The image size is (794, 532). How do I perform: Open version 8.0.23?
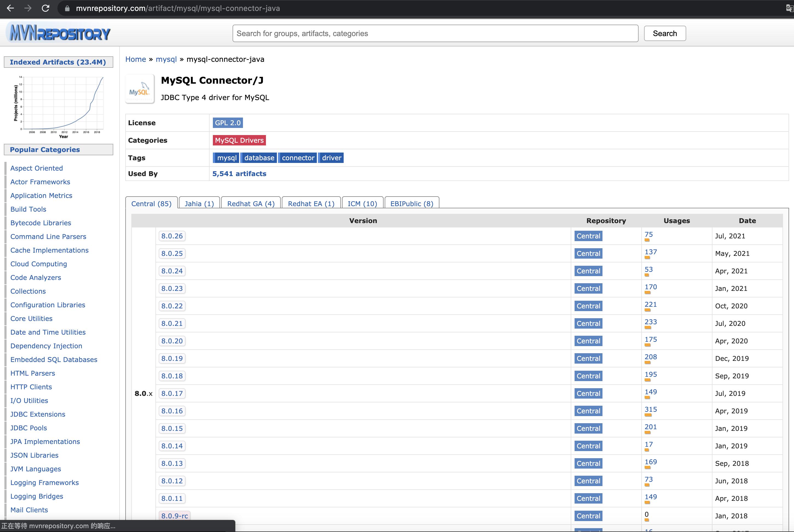point(172,288)
